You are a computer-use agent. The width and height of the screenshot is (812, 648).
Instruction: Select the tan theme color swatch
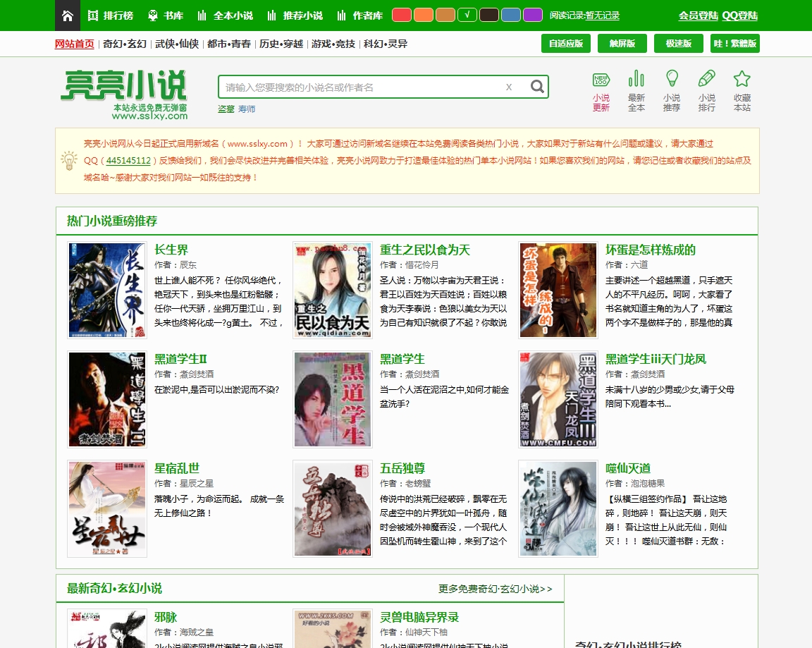(x=445, y=15)
